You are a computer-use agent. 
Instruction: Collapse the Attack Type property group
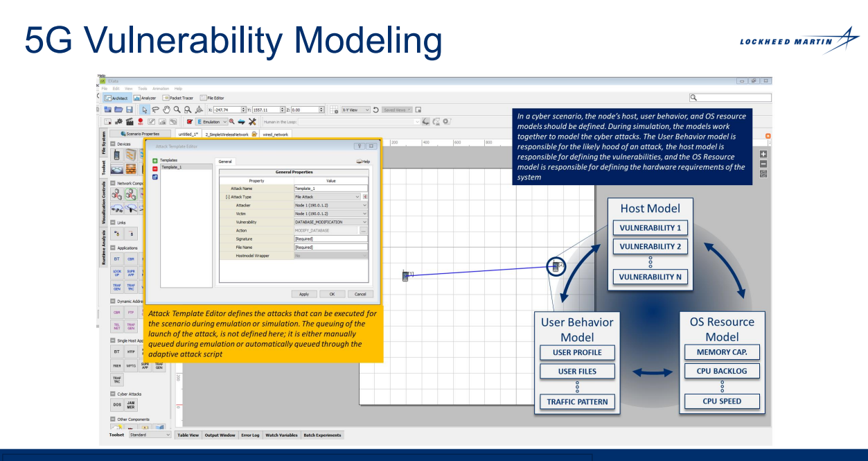click(228, 197)
